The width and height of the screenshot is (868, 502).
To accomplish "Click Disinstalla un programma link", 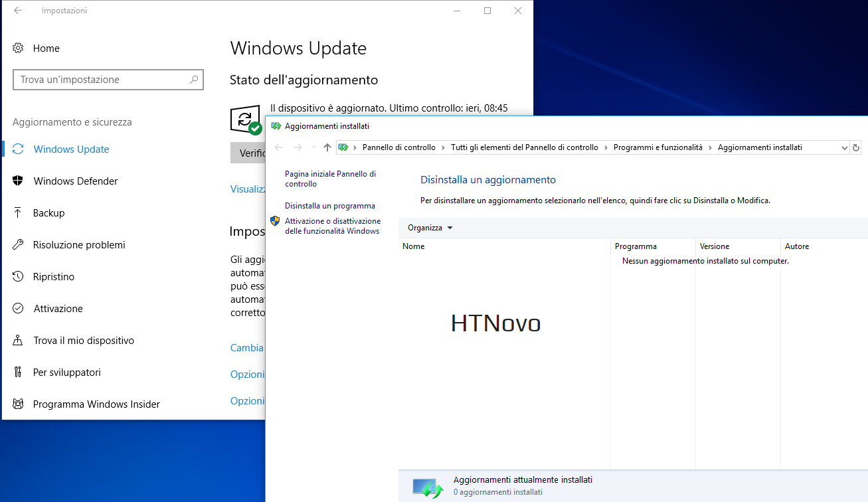I will [x=330, y=206].
